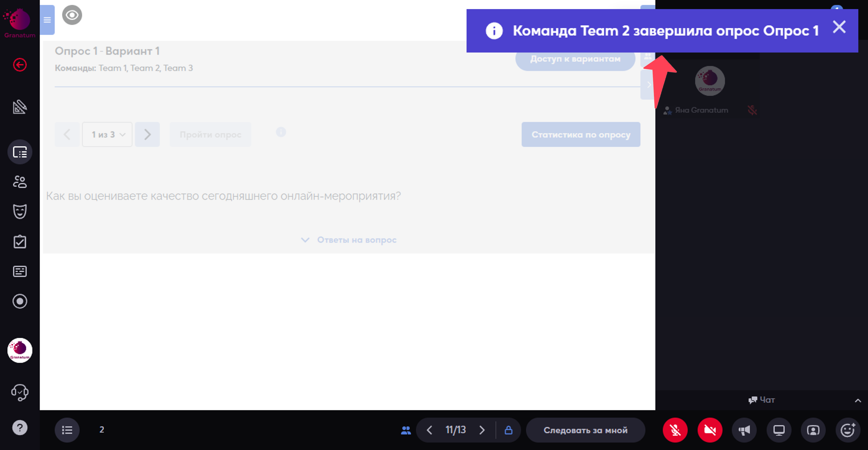Viewport: 868px width, 450px height.
Task: Click 'Статистика по опросу' button
Action: [581, 134]
